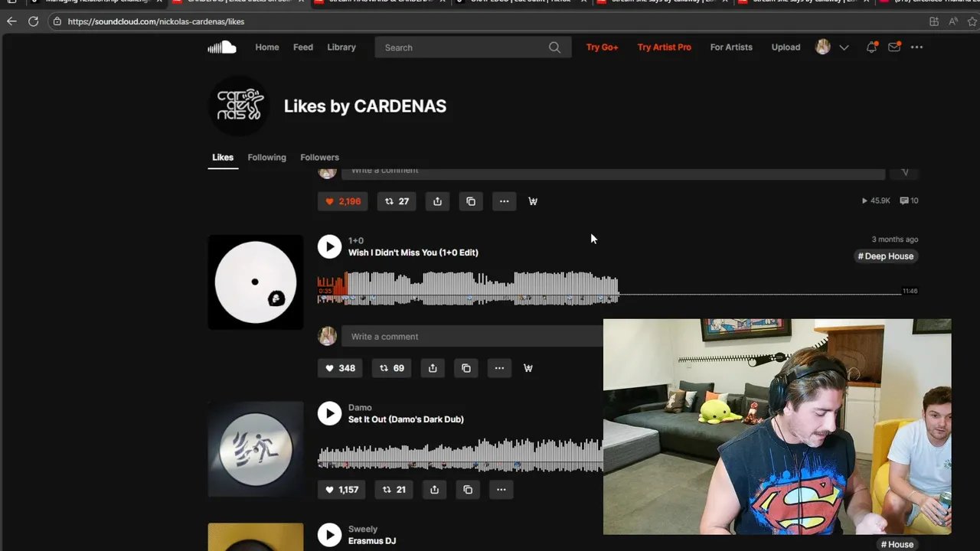The height and width of the screenshot is (551, 980).
Task: Open the For Artists link
Action: tap(731, 47)
